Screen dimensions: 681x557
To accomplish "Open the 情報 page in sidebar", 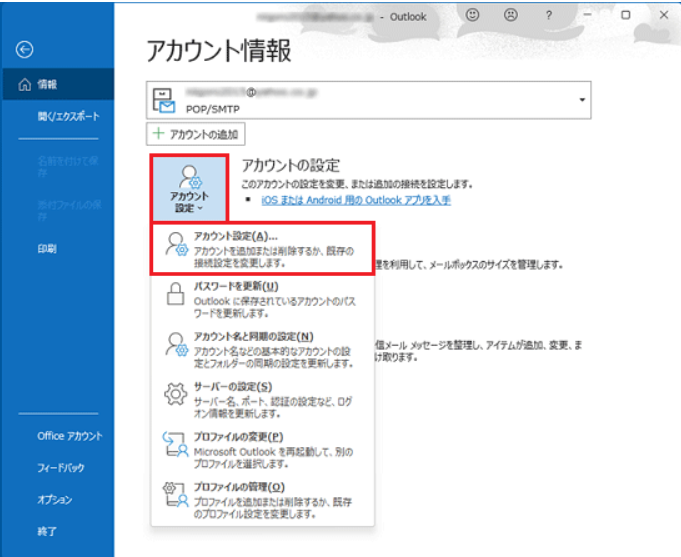I will coord(58,84).
